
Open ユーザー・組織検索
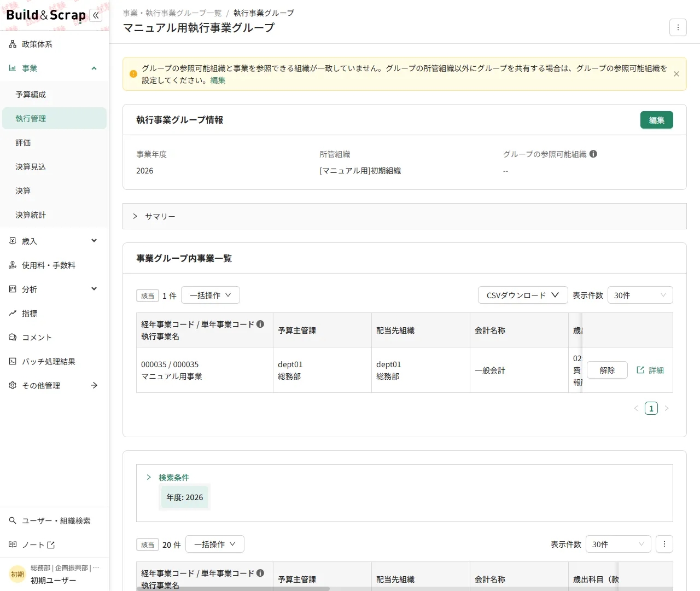(x=54, y=520)
